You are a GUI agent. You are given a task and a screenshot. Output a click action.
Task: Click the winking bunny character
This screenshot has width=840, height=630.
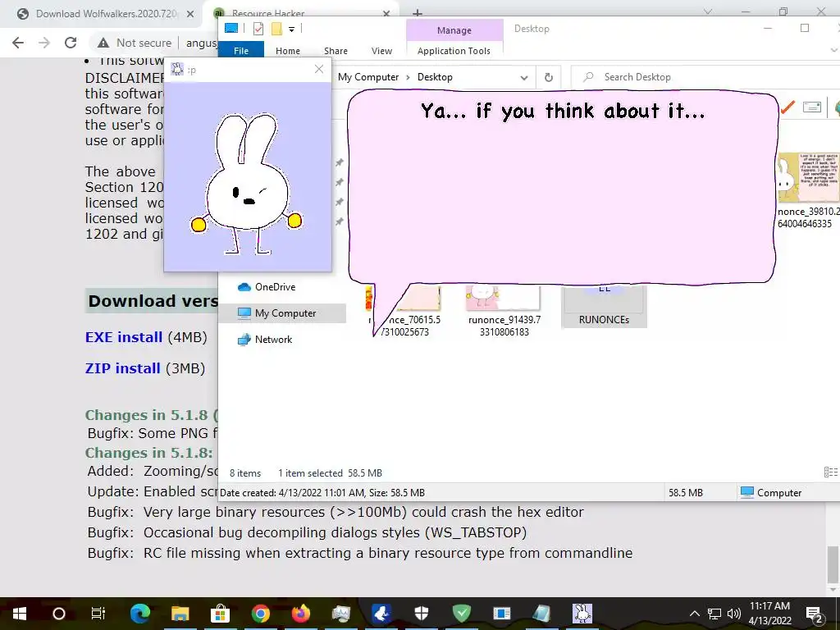(247, 183)
